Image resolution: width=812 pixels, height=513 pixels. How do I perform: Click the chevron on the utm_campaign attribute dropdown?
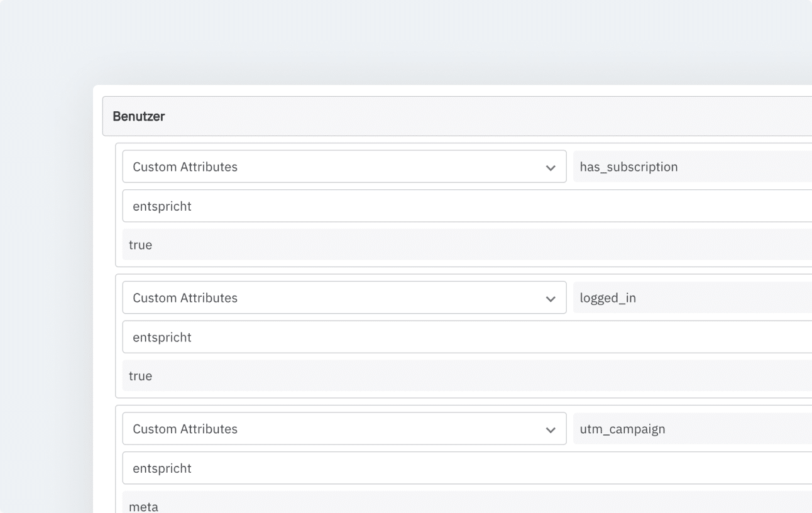(551, 430)
